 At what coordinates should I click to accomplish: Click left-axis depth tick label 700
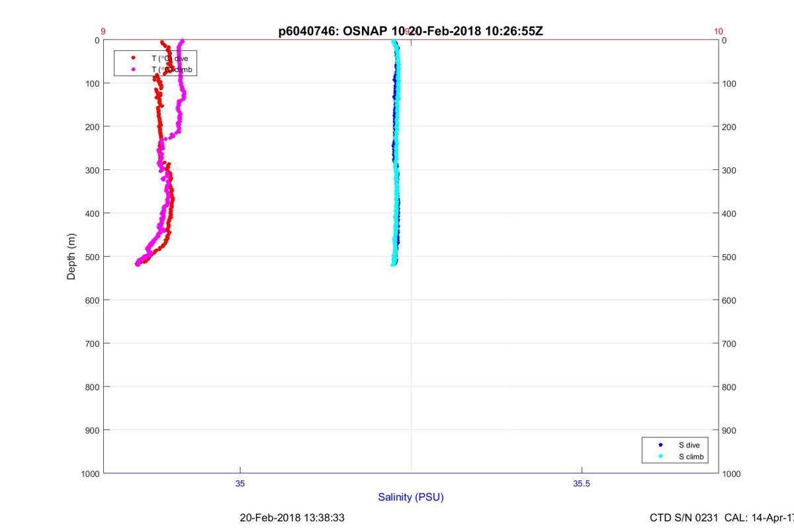pyautogui.click(x=92, y=343)
